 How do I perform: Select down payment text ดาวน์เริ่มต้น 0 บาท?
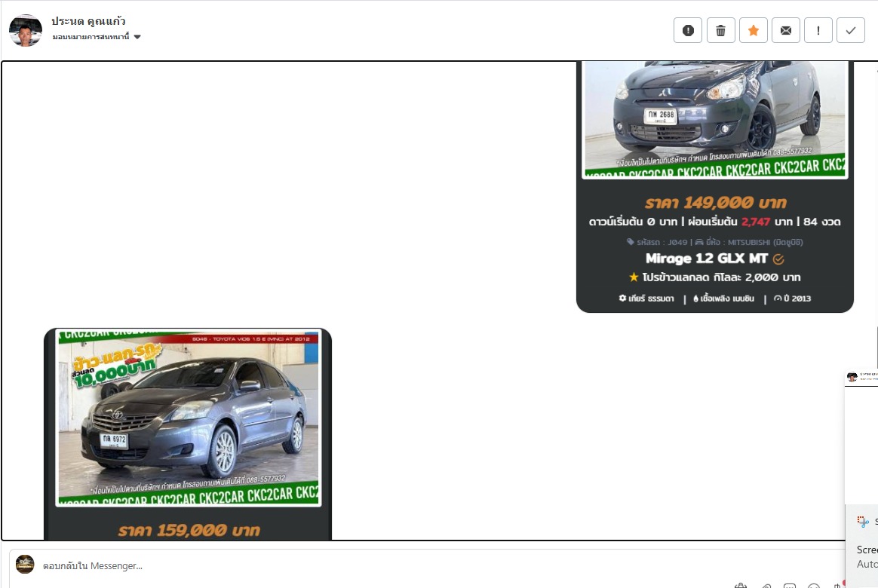633,222
